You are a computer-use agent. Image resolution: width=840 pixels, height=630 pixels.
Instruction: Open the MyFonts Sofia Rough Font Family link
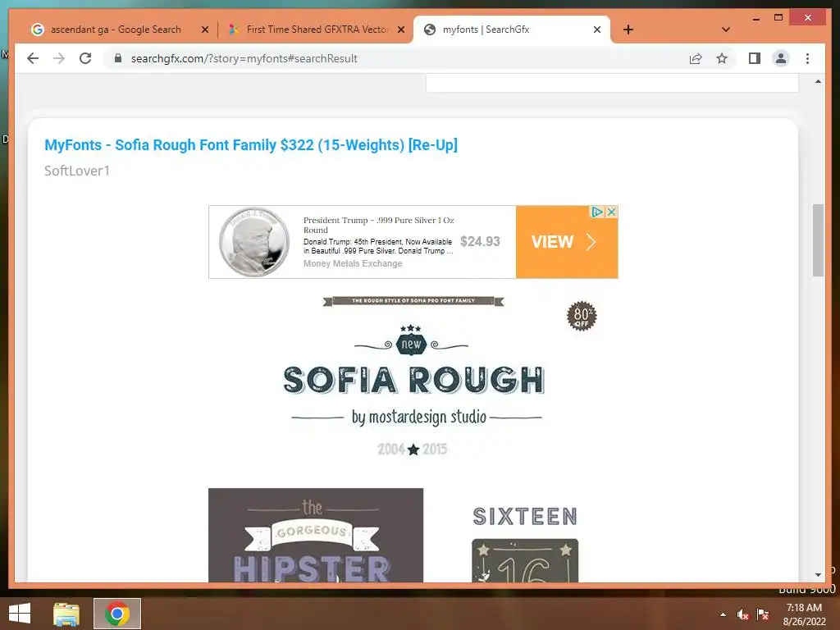click(x=251, y=144)
